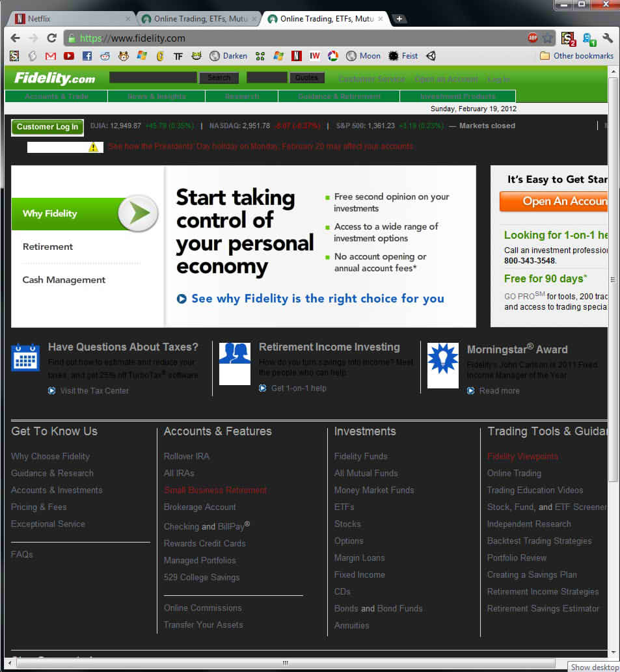The height and width of the screenshot is (672, 620).
Task: Open the TF bookmark icon
Action: pos(178,56)
